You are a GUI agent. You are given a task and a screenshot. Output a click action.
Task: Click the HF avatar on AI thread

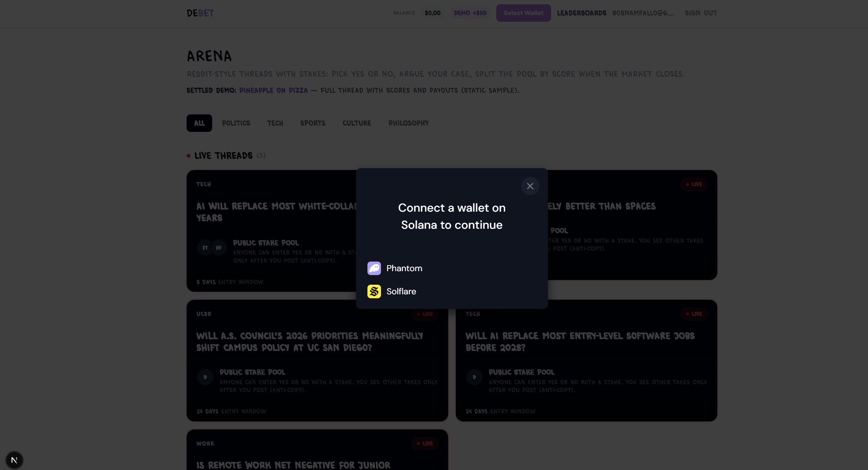219,248
